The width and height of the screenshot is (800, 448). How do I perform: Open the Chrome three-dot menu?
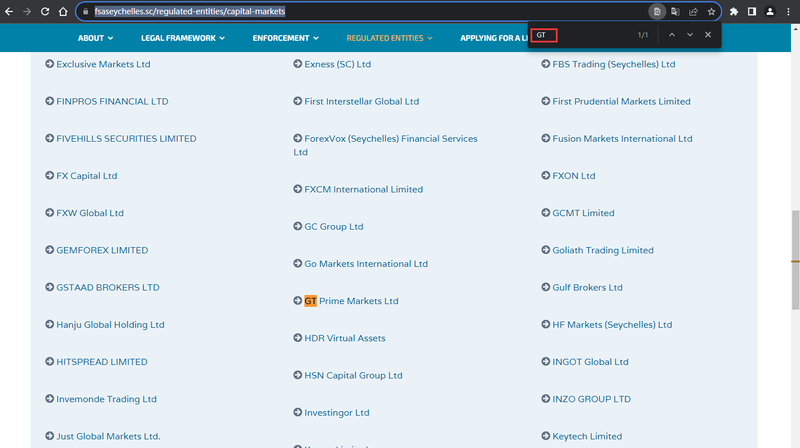788,11
